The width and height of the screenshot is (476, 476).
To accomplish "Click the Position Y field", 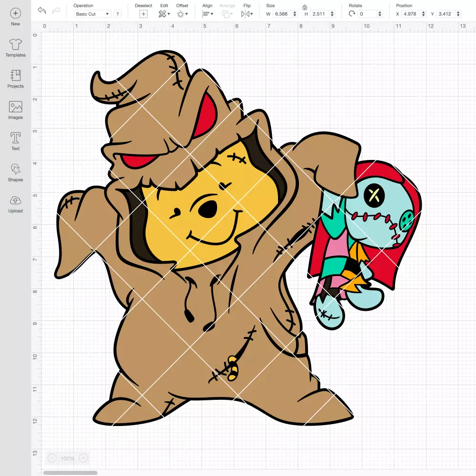I will point(446,14).
